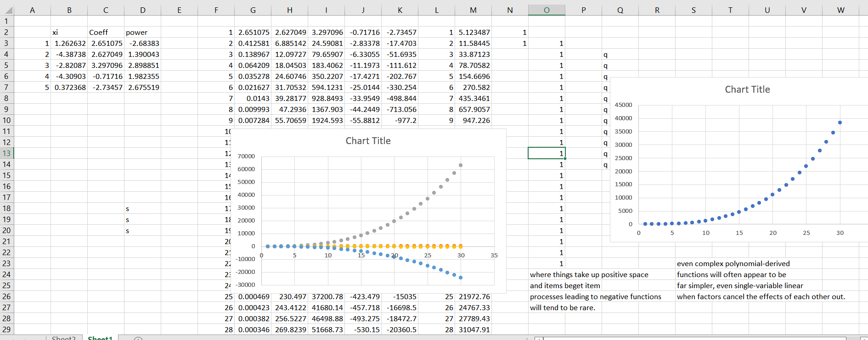
Task: Click 'and items beget item' cell
Action: click(565, 285)
